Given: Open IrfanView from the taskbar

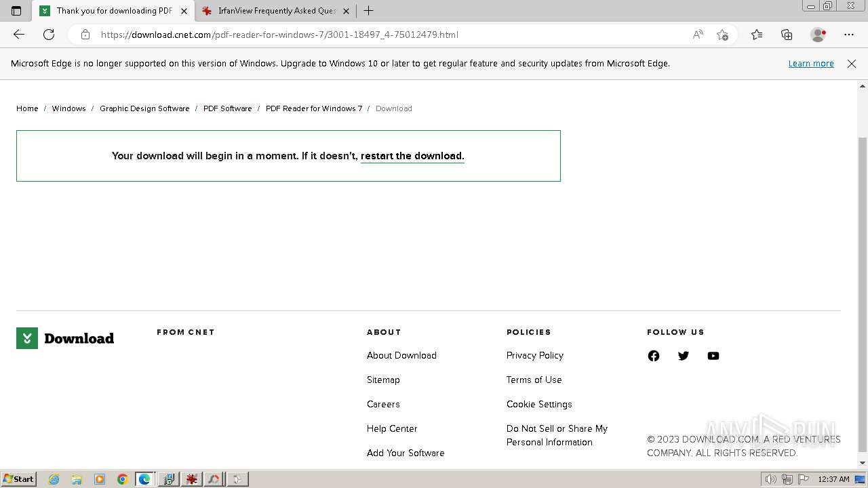Looking at the screenshot, I should pos(192,479).
